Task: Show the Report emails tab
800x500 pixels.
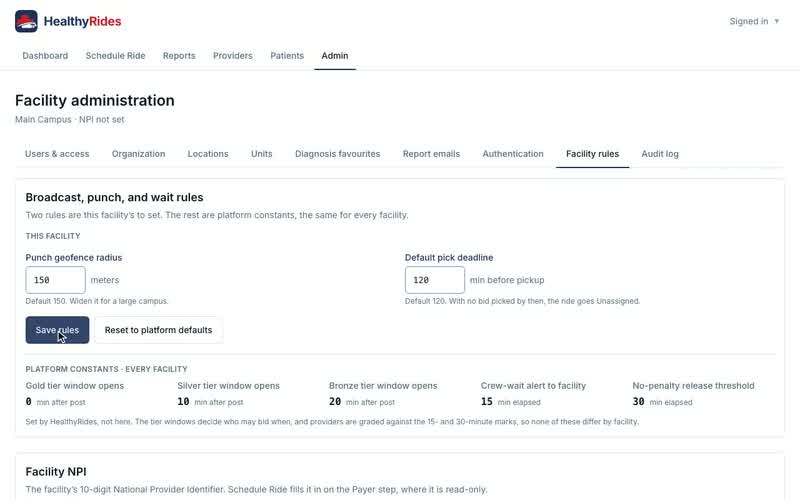Action: pyautogui.click(x=431, y=154)
